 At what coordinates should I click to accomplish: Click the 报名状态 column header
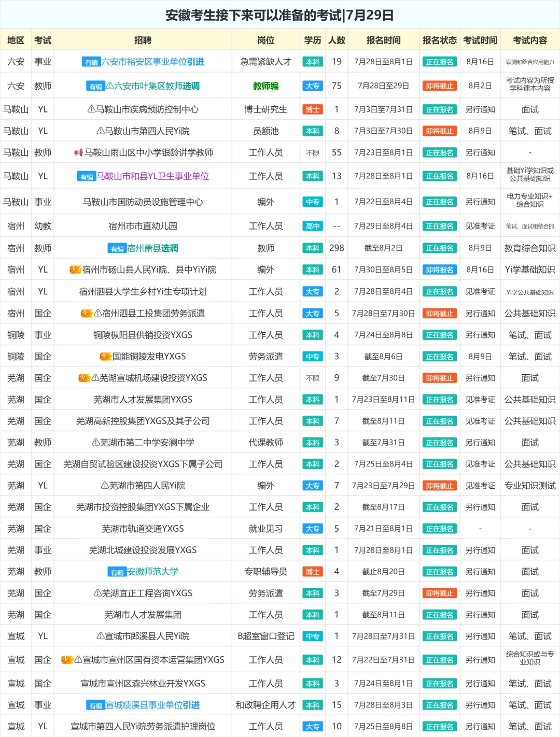tap(440, 40)
